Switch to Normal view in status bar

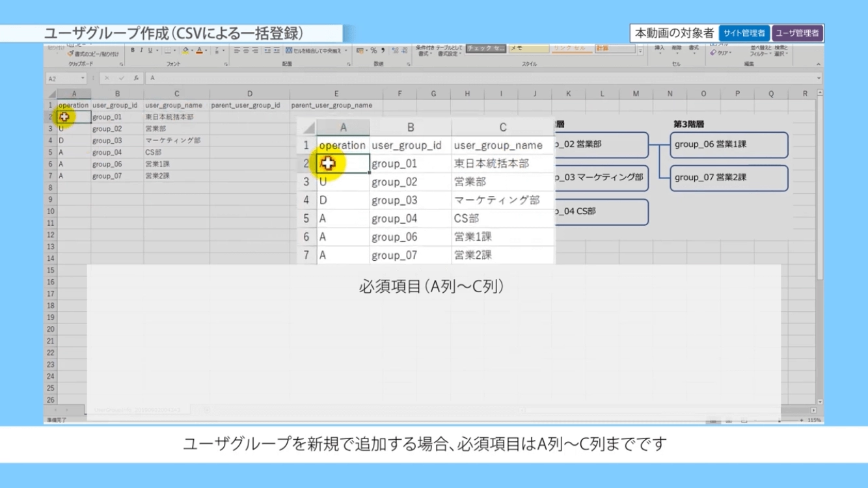pyautogui.click(x=713, y=421)
